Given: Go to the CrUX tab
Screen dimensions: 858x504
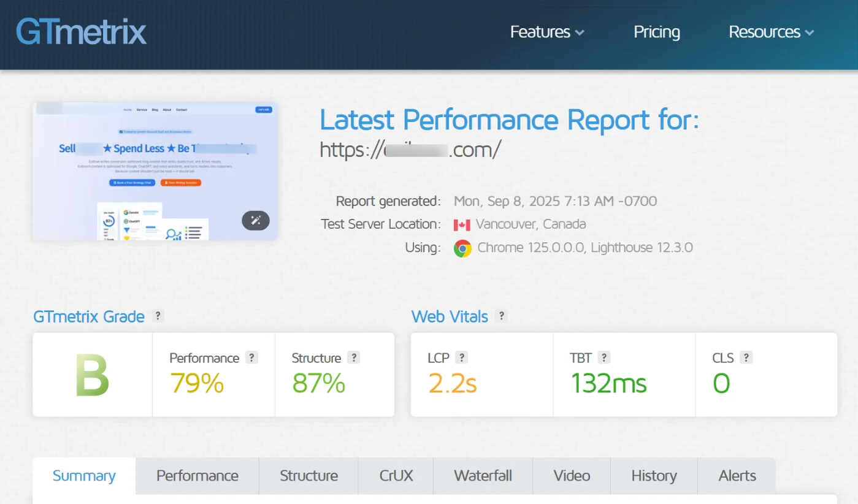Looking at the screenshot, I should [396, 476].
